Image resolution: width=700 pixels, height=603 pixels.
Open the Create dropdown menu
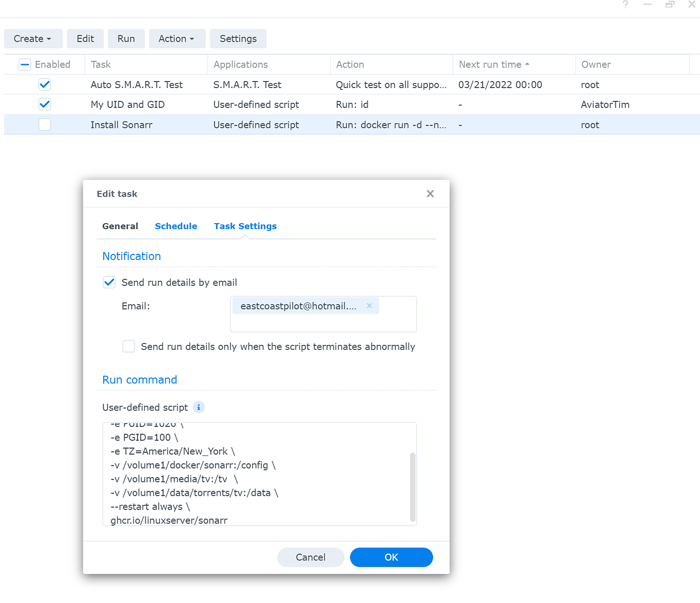point(33,39)
